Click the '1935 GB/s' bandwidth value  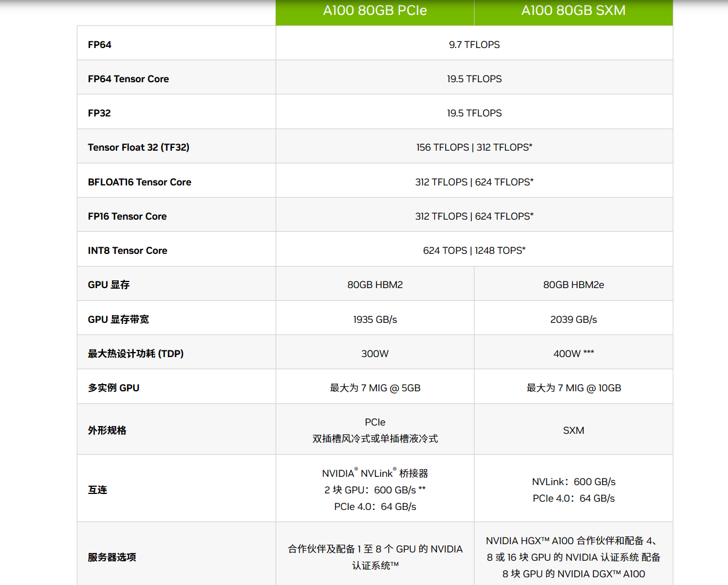tap(375, 320)
